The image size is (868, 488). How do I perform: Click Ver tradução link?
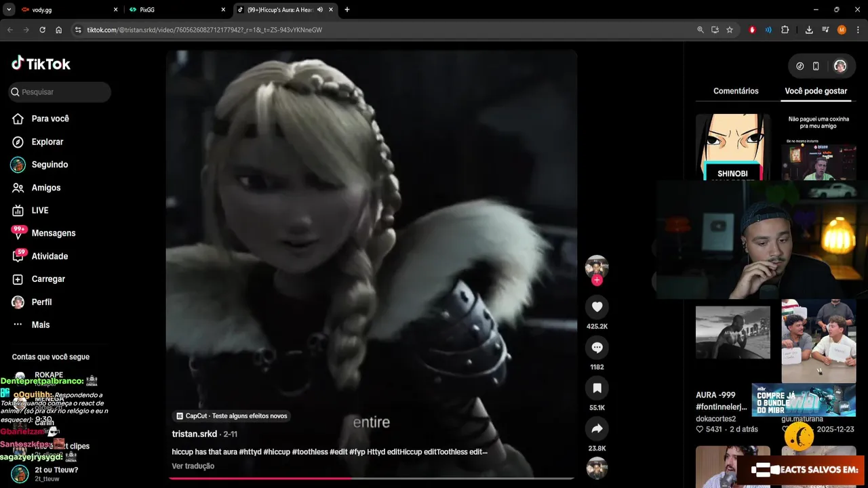point(193,466)
